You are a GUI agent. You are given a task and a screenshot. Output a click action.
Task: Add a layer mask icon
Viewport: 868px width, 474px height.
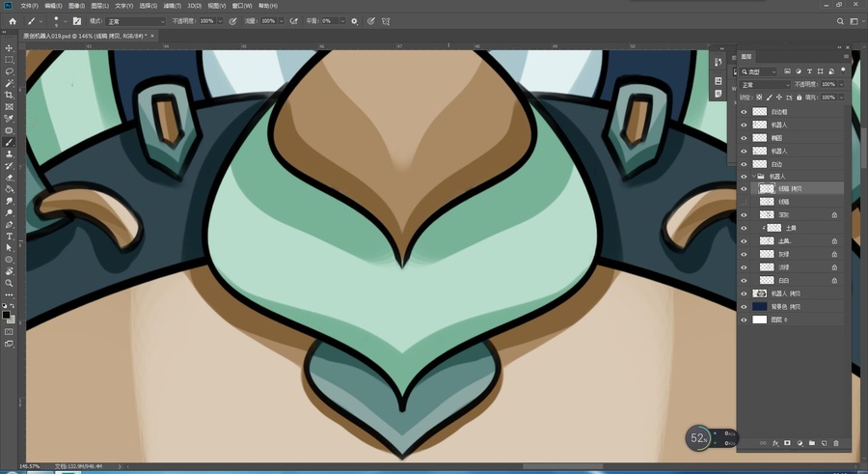click(787, 443)
